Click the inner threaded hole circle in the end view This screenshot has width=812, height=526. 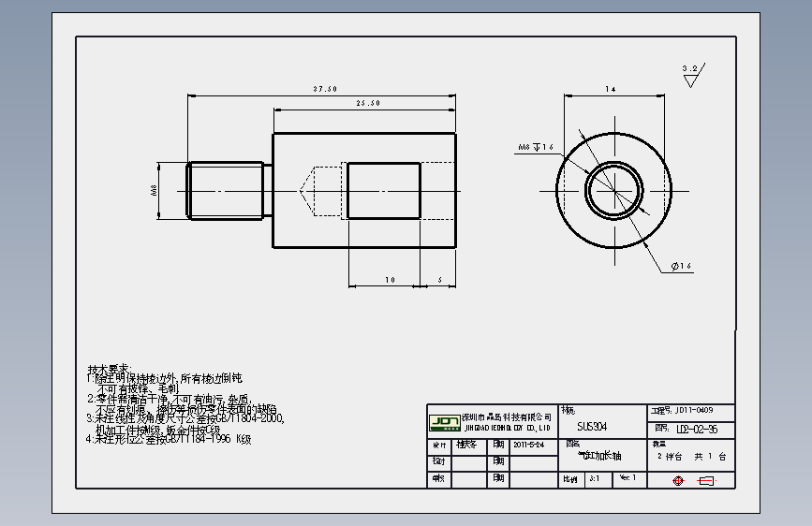pyautogui.click(x=614, y=191)
